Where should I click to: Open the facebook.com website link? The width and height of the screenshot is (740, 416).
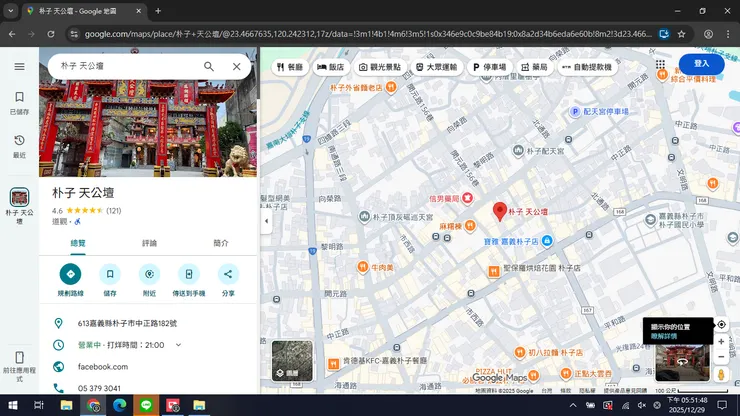103,366
